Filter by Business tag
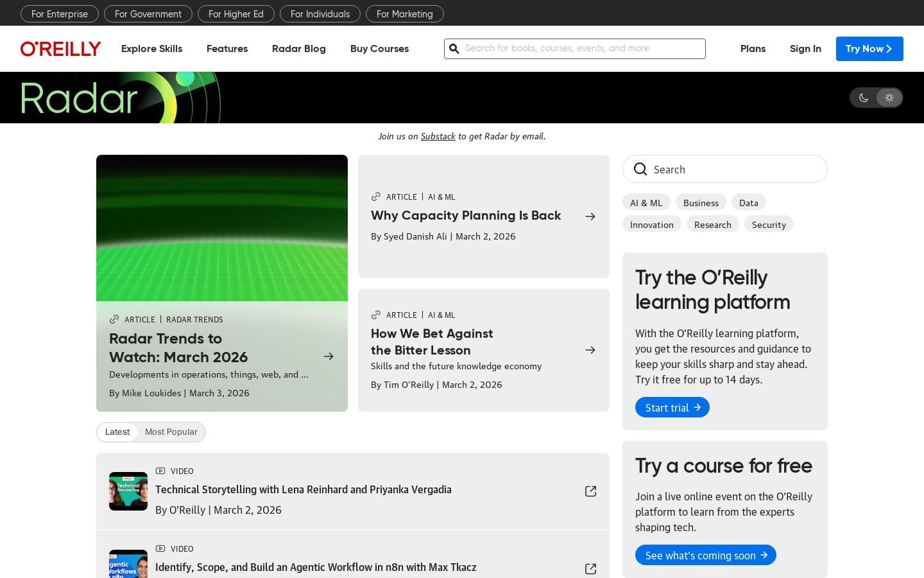Viewport: 924px width, 578px height. (x=701, y=202)
